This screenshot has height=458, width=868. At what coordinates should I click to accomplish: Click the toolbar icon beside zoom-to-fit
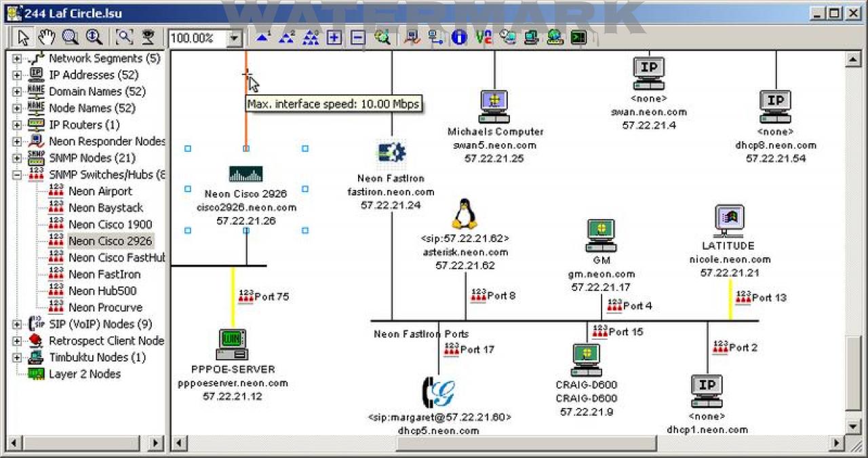click(x=147, y=37)
